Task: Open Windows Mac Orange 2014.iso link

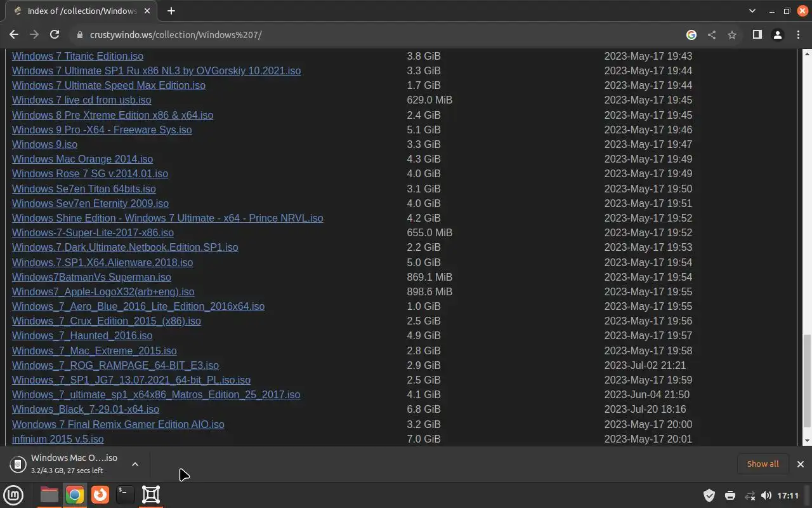Action: [x=82, y=159]
